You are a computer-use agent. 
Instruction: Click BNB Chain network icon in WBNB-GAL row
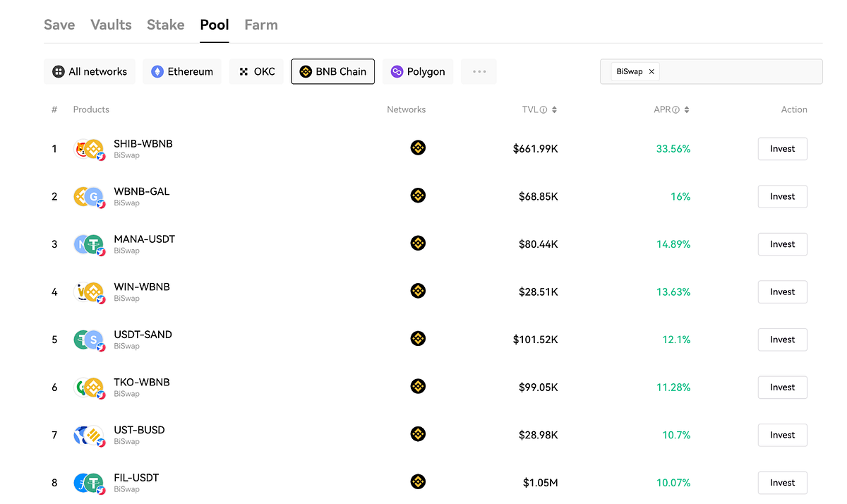(418, 196)
